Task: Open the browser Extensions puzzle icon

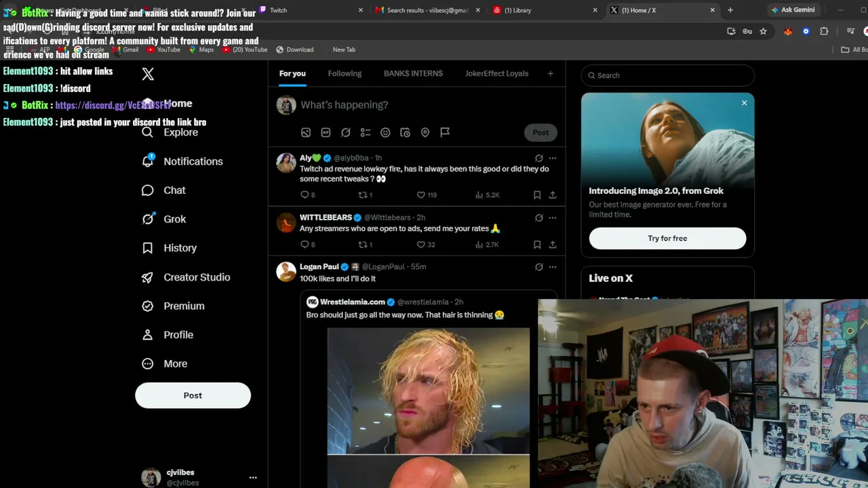Action: click(824, 31)
